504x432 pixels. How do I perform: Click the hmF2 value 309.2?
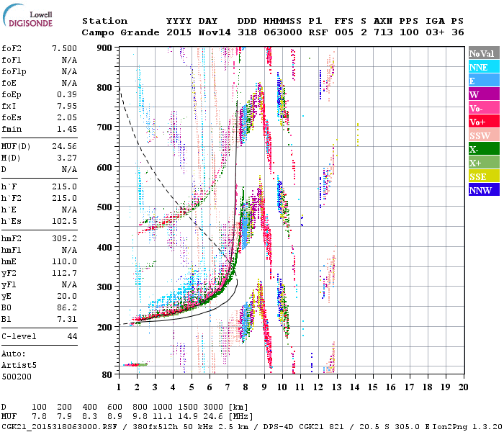click(64, 239)
